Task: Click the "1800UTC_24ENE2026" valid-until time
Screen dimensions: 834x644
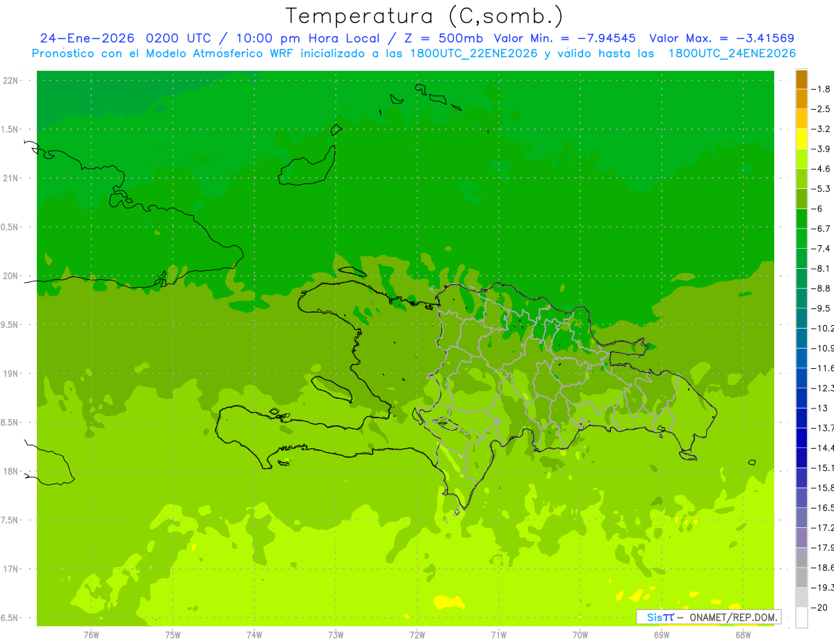Action: click(x=732, y=53)
